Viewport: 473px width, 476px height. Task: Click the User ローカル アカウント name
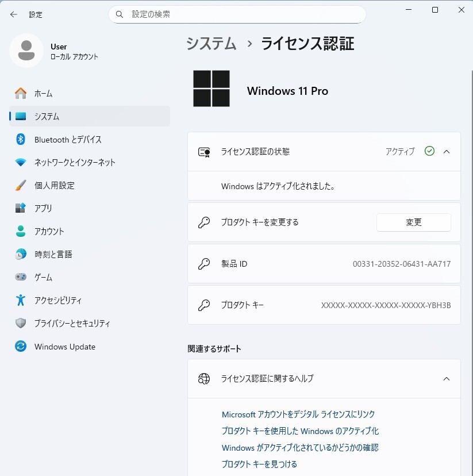pos(74,51)
